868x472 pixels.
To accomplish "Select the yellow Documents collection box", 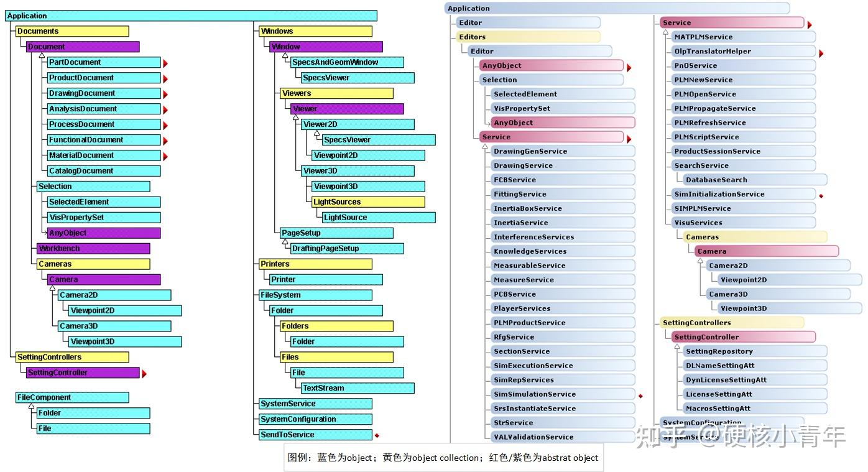I will (72, 31).
